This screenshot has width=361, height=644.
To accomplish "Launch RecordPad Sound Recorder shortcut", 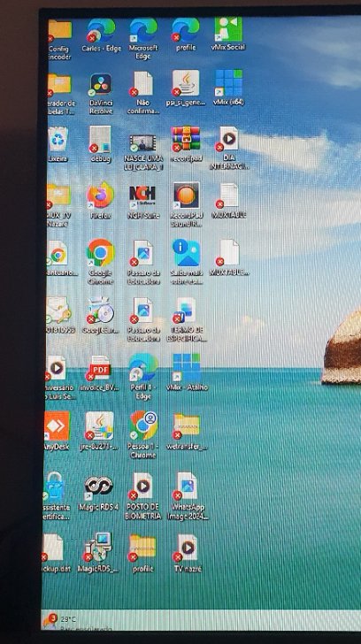I will point(186,205).
